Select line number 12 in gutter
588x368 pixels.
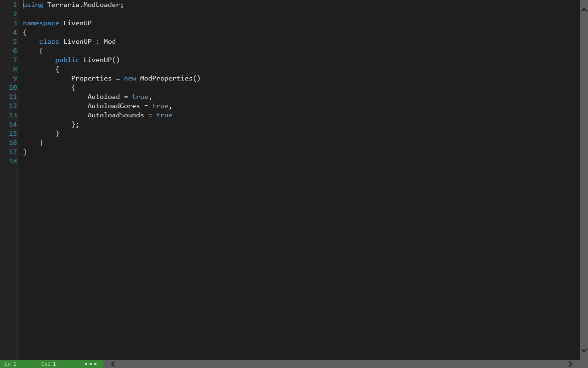(13, 106)
